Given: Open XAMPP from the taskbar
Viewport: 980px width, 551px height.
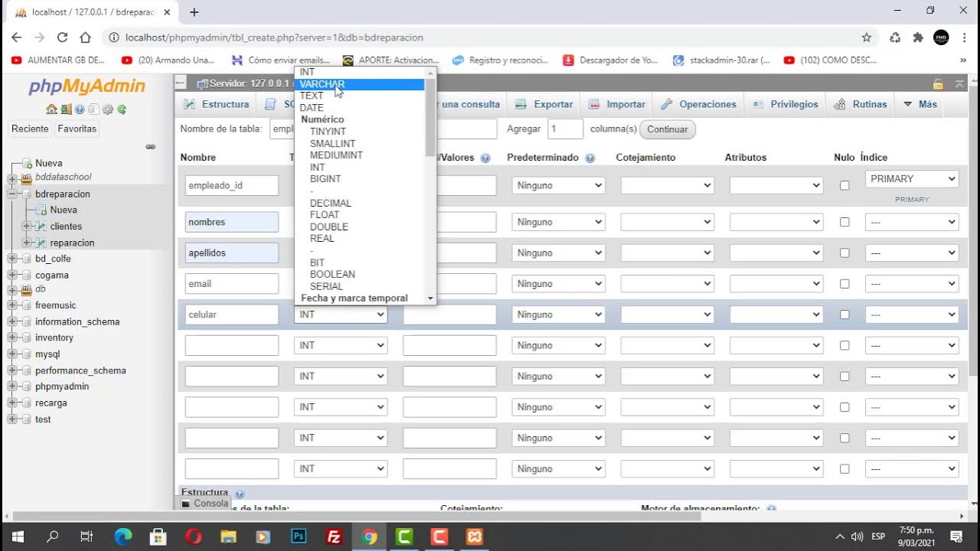Looking at the screenshot, I should [475, 536].
